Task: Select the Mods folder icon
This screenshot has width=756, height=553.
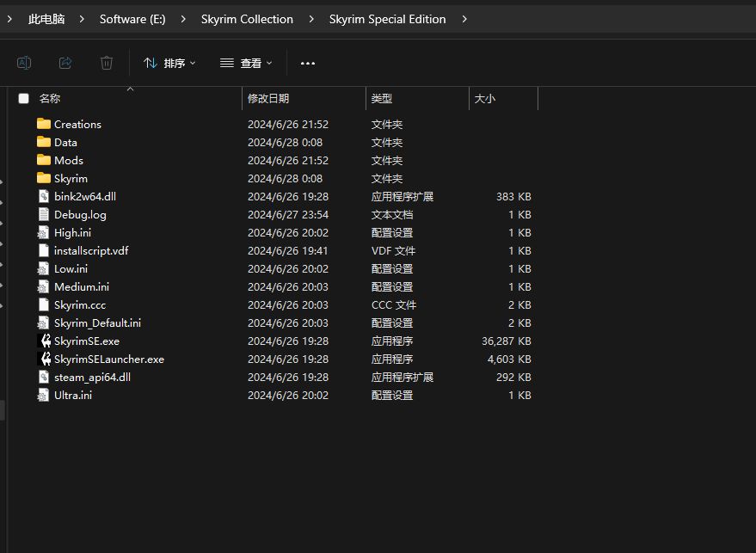Action: coord(43,160)
